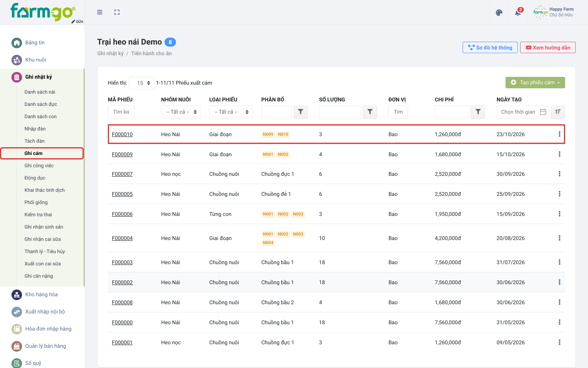This screenshot has width=588, height=368.
Task: Click the Sơ đồ hệ thống button
Action: 490,48
